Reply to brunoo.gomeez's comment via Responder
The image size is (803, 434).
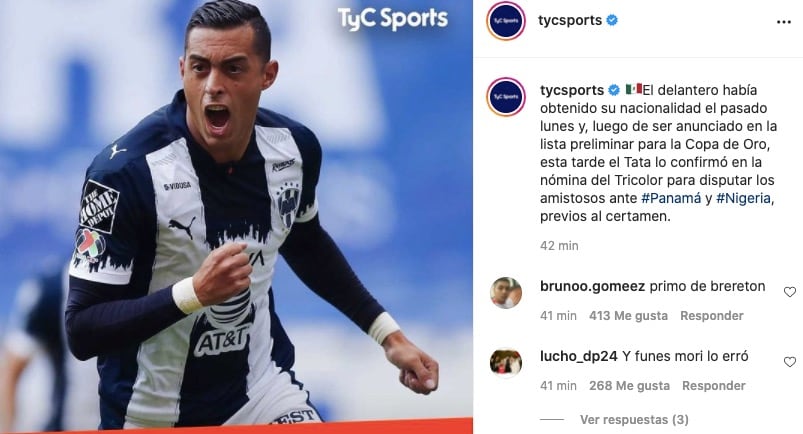[x=711, y=316]
